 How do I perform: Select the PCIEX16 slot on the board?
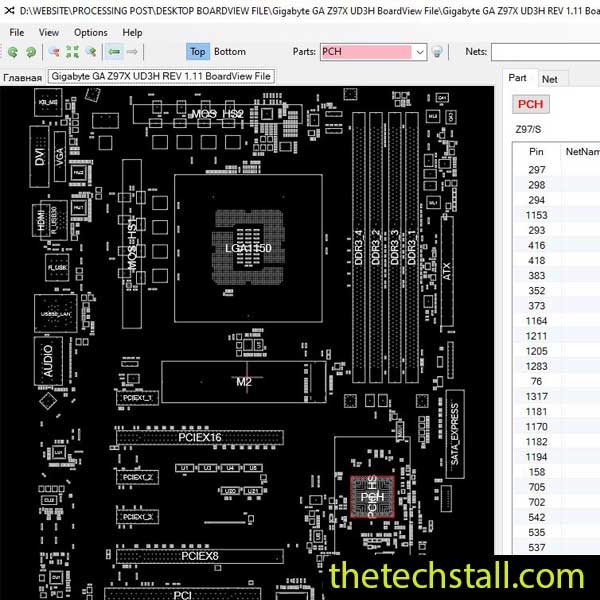click(200, 437)
